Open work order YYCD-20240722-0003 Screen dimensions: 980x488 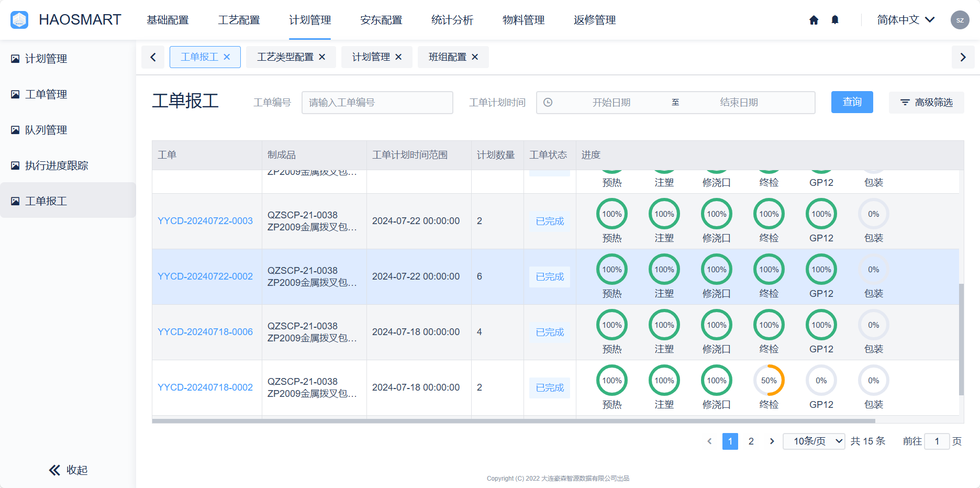click(x=205, y=221)
